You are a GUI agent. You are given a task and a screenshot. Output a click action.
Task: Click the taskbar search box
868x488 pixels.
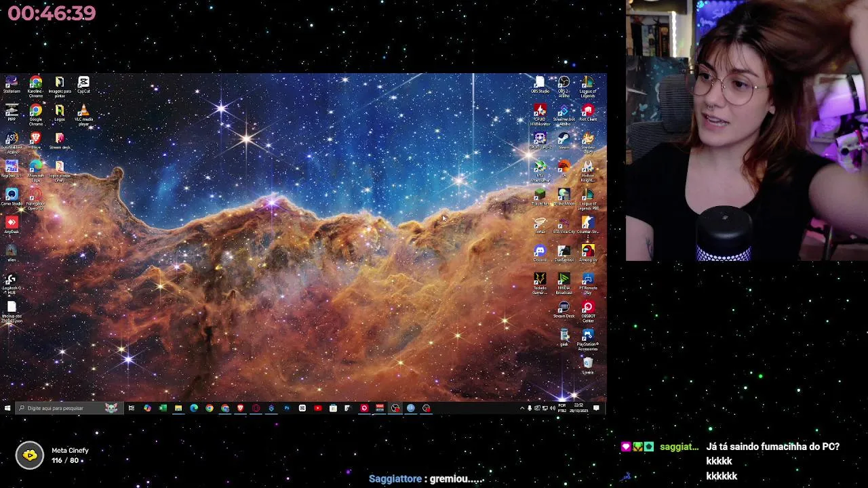point(69,408)
